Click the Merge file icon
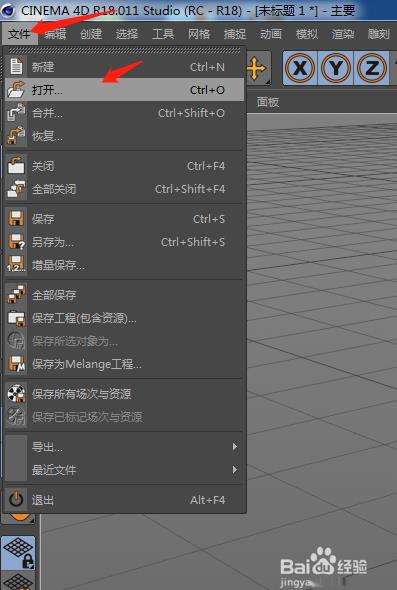The image size is (397, 590). pos(16,113)
